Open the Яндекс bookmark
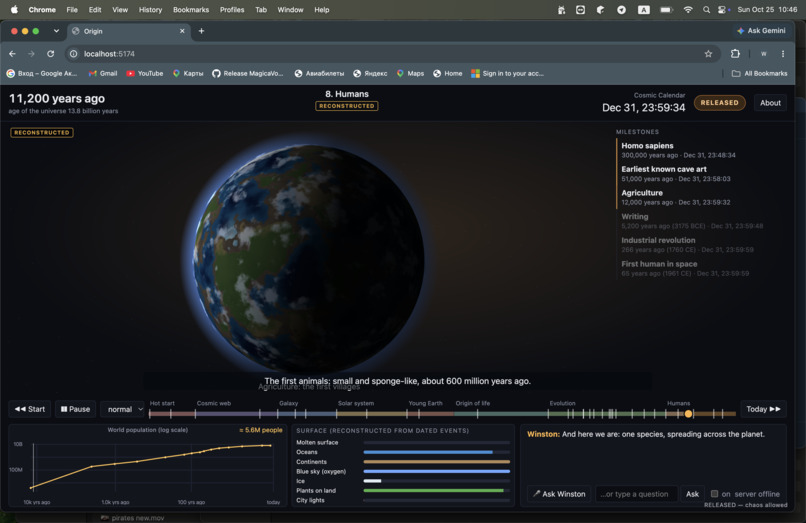 (x=371, y=74)
